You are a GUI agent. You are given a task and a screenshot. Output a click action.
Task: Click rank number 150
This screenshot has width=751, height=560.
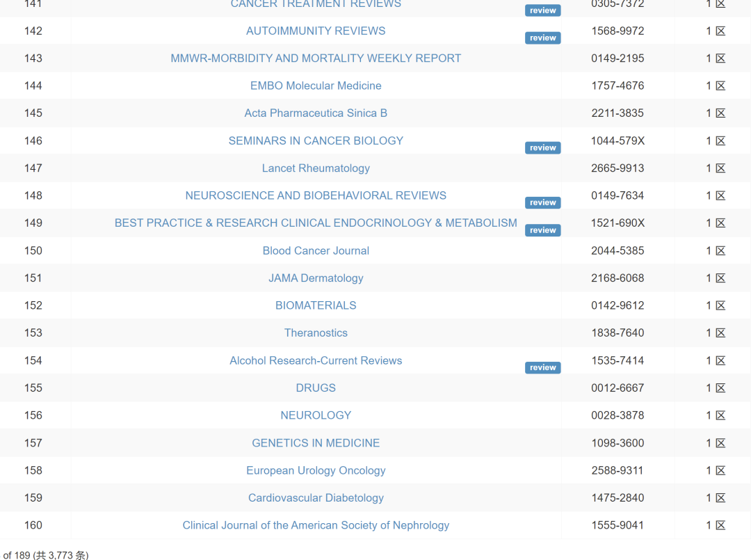tap(33, 250)
